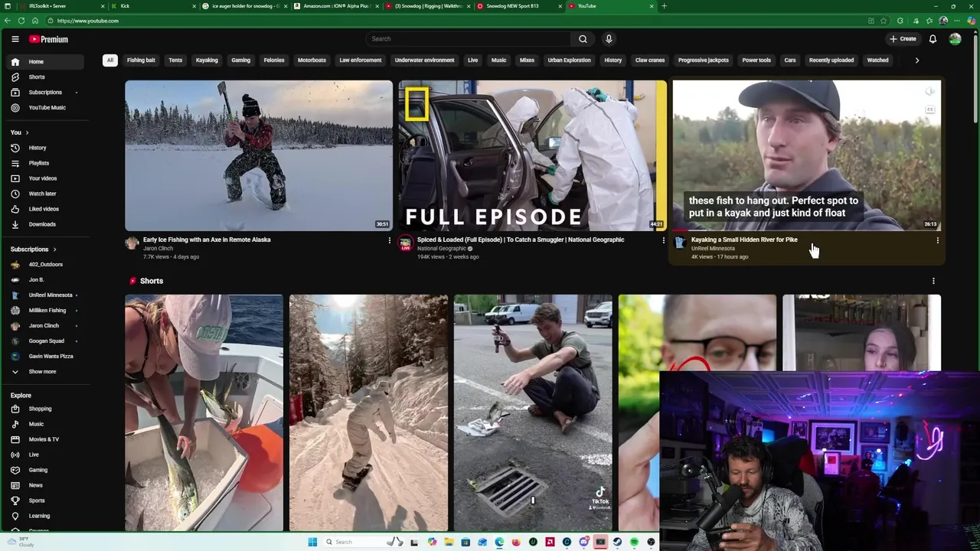The image size is (980, 551).
Task: Open Playlists in the sidebar
Action: pyautogui.click(x=46, y=163)
